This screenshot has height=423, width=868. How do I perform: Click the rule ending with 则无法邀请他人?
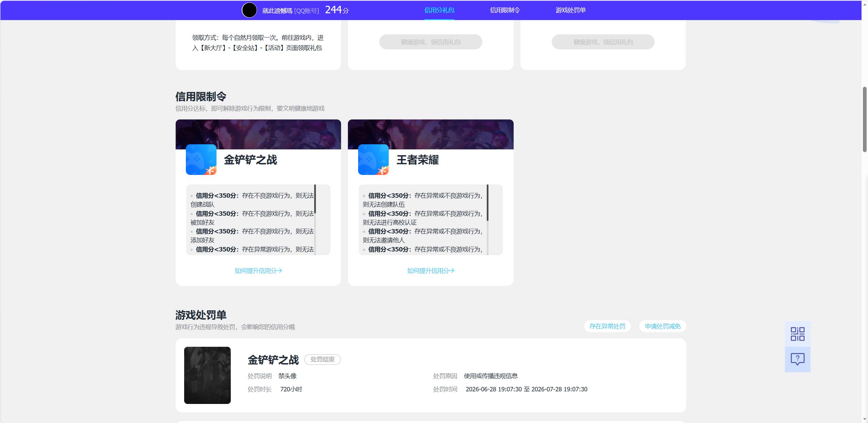point(422,235)
